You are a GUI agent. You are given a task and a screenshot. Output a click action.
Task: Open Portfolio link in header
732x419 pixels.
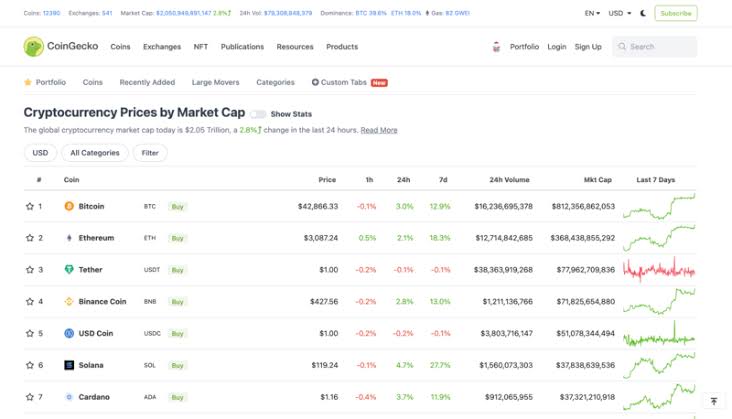[524, 47]
